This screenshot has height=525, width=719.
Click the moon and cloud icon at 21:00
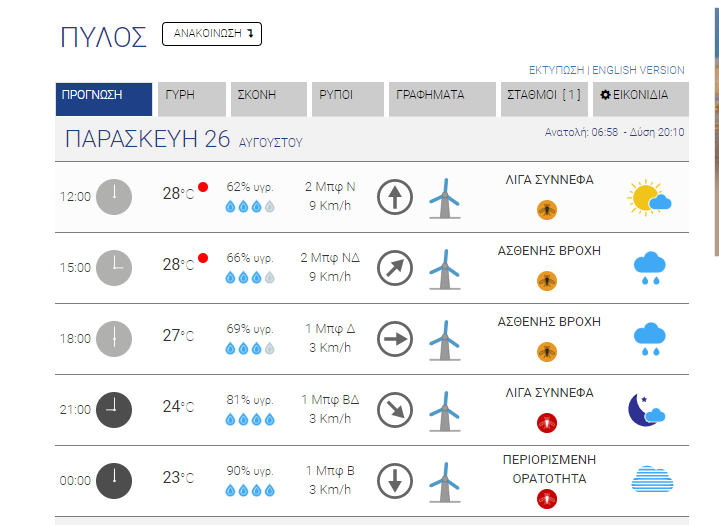[647, 410]
